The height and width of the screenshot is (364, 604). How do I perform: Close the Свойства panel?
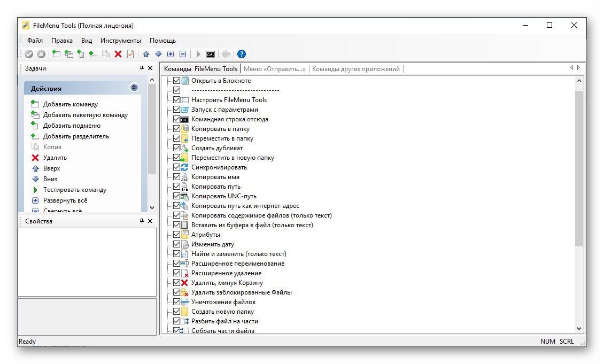[x=150, y=221]
